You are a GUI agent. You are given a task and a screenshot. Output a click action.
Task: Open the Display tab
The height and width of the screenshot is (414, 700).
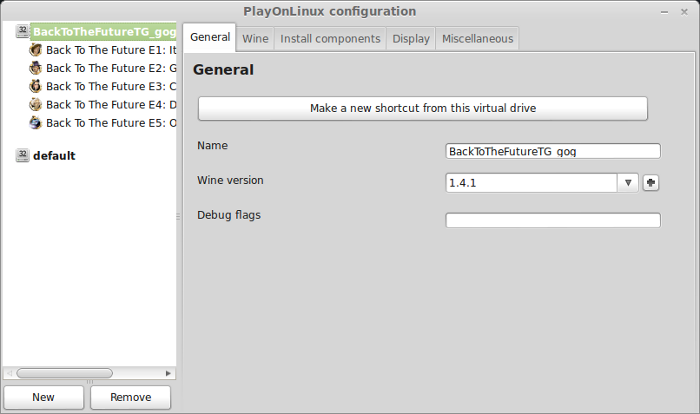coord(411,39)
